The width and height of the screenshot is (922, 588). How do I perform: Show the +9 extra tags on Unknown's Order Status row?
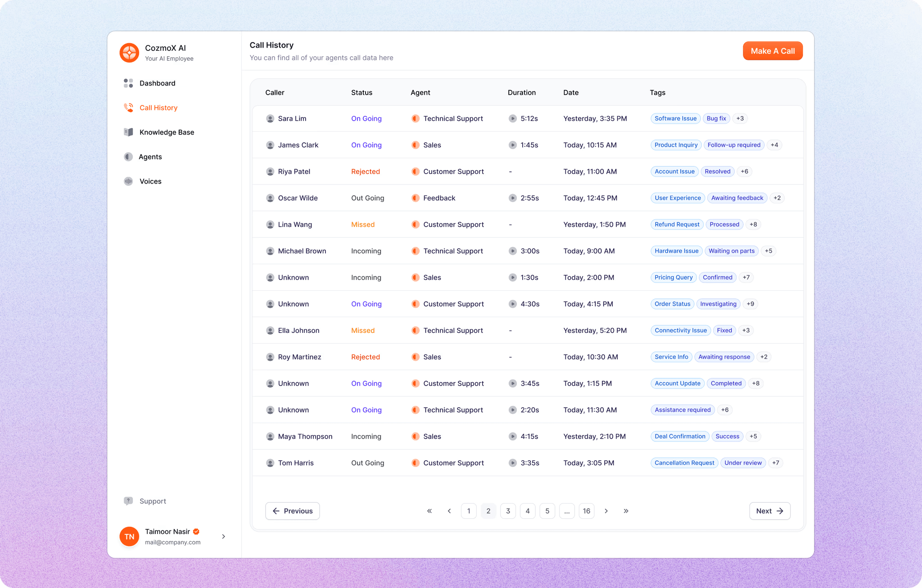pos(750,304)
